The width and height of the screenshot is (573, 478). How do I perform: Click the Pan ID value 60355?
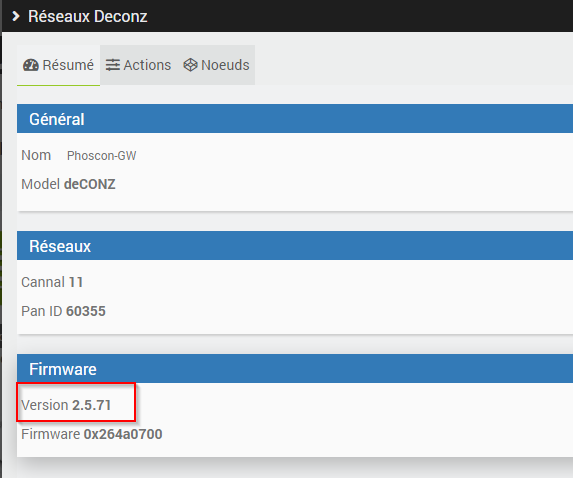coord(86,311)
